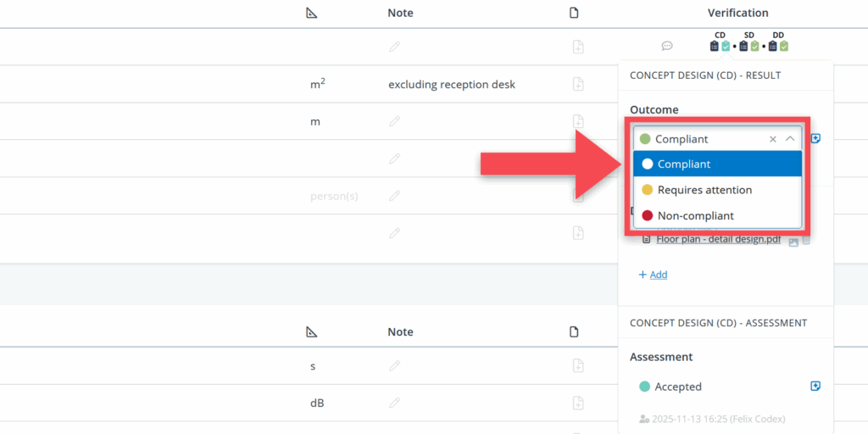Attach document icon in the s row
This screenshot has width=868, height=434.
coord(578,366)
